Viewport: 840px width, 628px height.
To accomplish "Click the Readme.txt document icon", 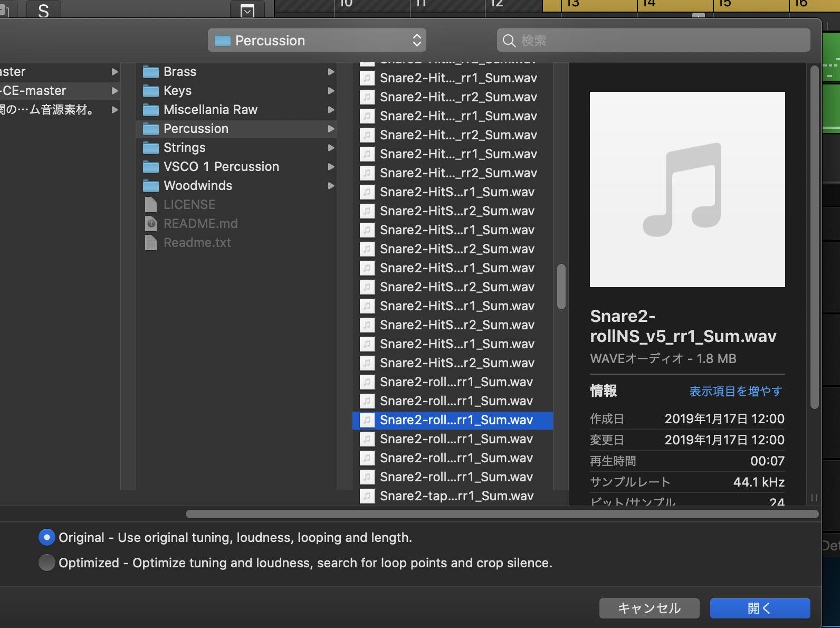I will click(151, 243).
